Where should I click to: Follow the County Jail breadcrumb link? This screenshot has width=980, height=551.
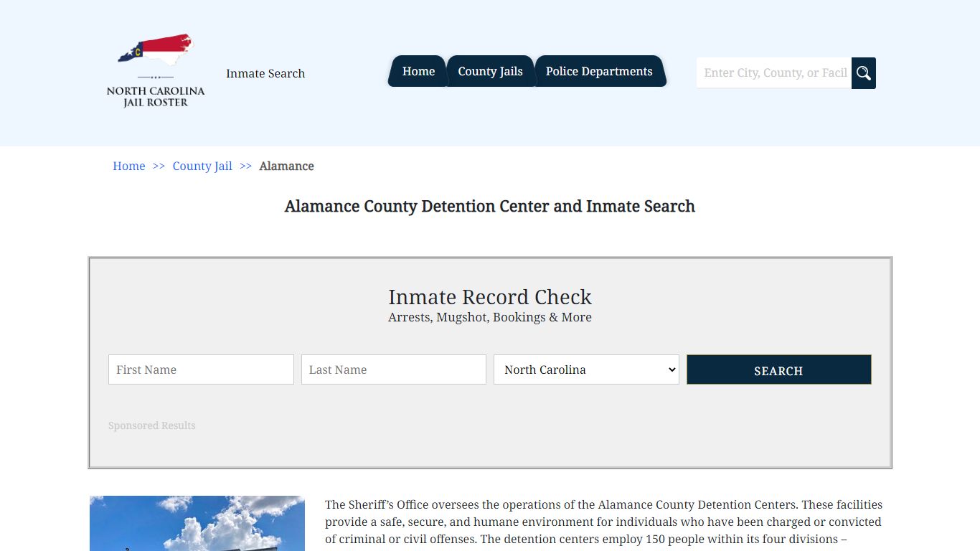[202, 166]
